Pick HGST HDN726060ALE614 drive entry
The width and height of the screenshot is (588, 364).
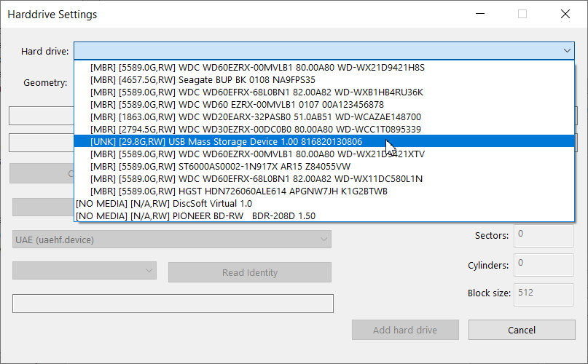[324, 191]
